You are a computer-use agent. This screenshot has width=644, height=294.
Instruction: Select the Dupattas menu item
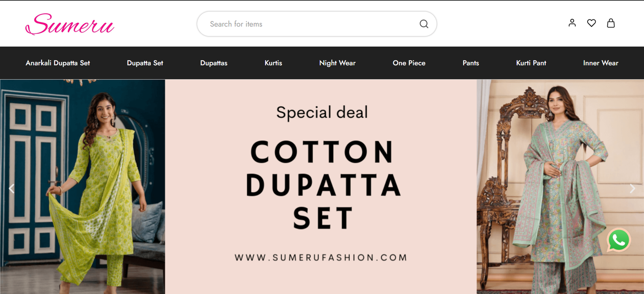pos(214,63)
